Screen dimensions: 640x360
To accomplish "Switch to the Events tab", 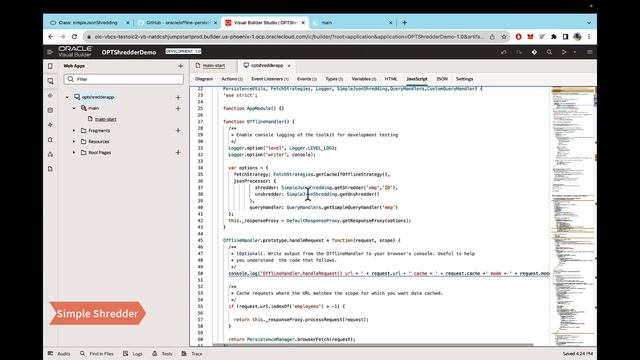I will 307,79.
